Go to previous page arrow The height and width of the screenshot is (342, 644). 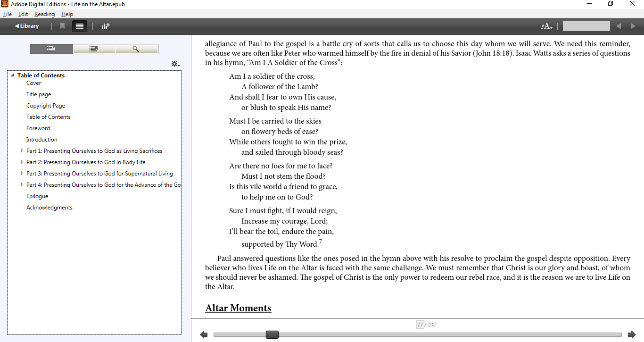click(204, 335)
